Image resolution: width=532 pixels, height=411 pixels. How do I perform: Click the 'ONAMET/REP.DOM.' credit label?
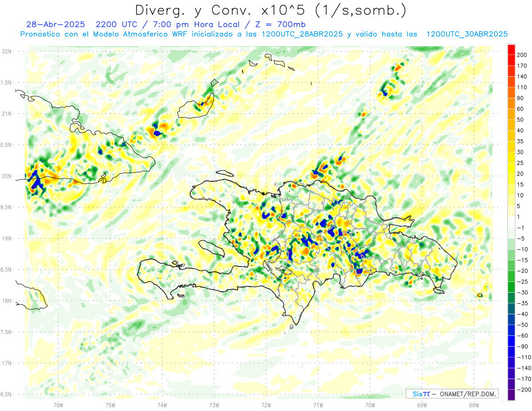(x=468, y=394)
